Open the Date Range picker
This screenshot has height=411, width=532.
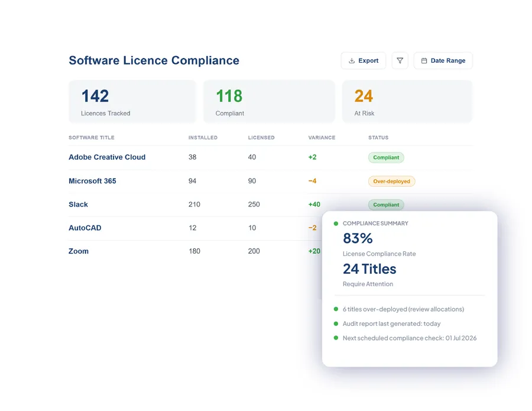coord(443,61)
